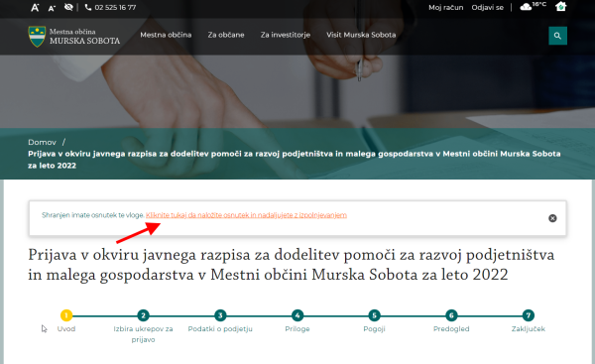Click link to load saved draft
This screenshot has width=595, height=364.
click(246, 215)
